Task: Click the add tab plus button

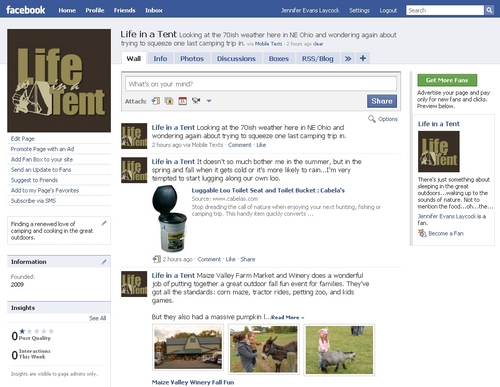Action: pos(363,58)
